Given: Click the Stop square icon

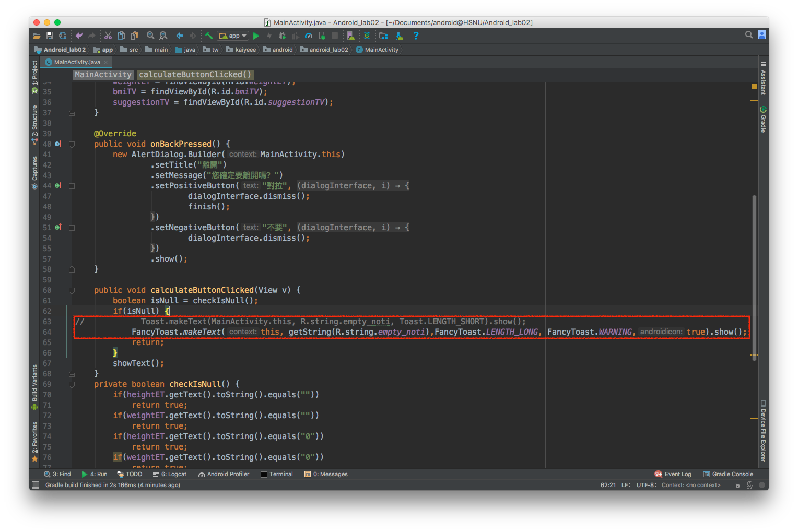Looking at the screenshot, I should click(335, 36).
